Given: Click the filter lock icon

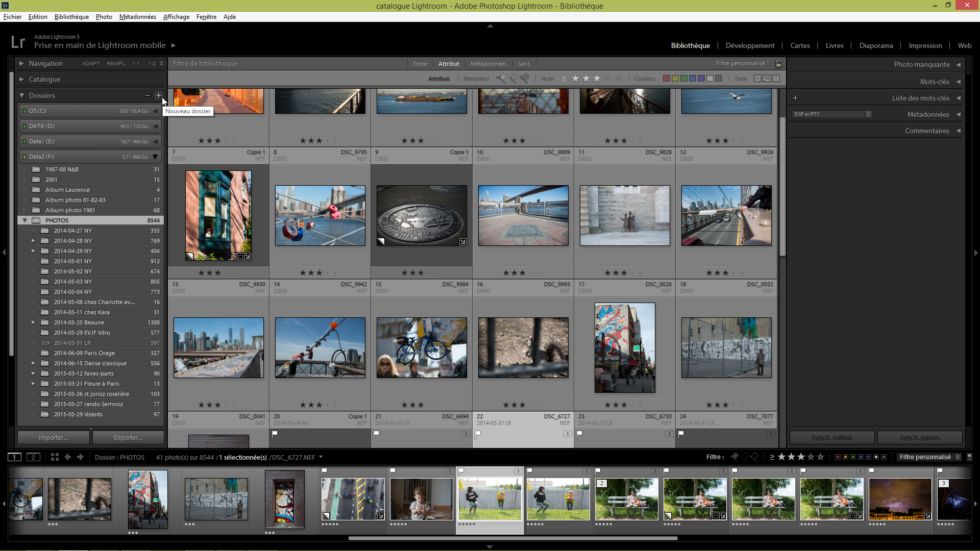Looking at the screenshot, I should 778,63.
